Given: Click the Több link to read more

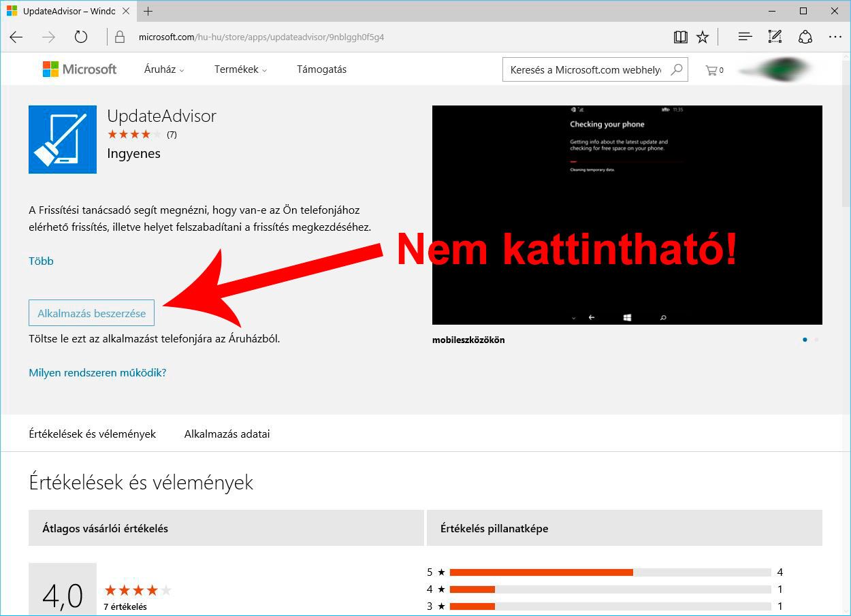Looking at the screenshot, I should coord(41,261).
